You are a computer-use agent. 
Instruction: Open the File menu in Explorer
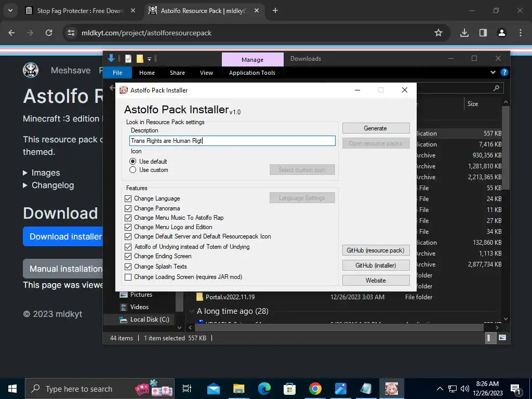click(x=117, y=73)
